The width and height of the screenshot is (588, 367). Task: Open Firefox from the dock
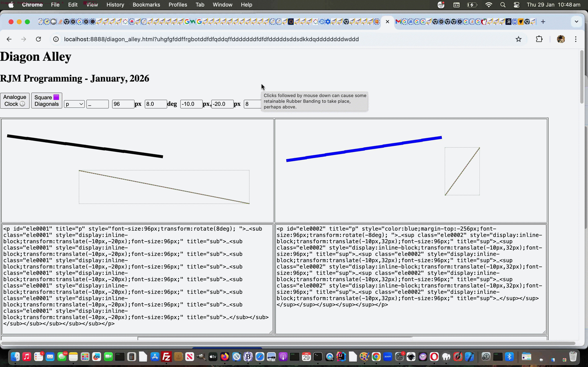click(225, 357)
